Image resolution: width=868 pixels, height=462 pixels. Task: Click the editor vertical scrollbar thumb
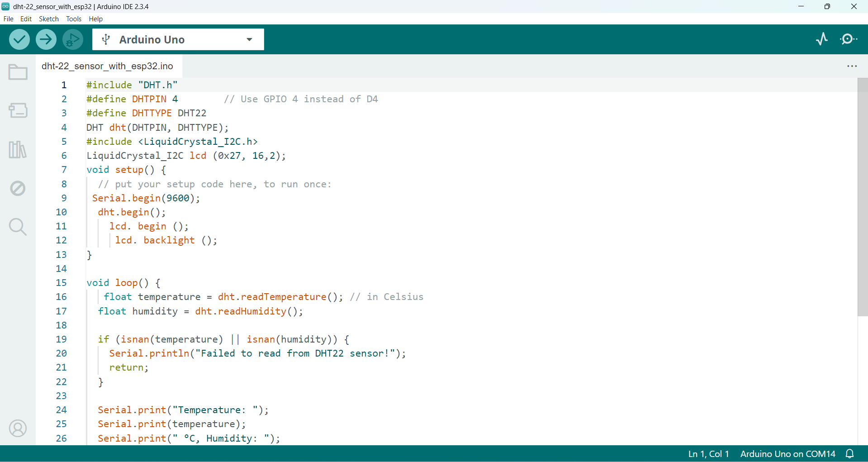[x=863, y=197]
